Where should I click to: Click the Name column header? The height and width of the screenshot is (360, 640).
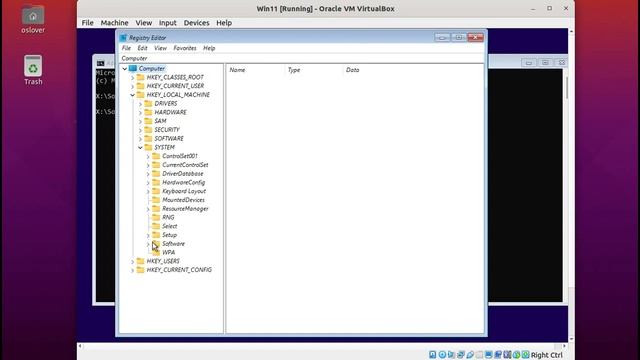pos(237,70)
